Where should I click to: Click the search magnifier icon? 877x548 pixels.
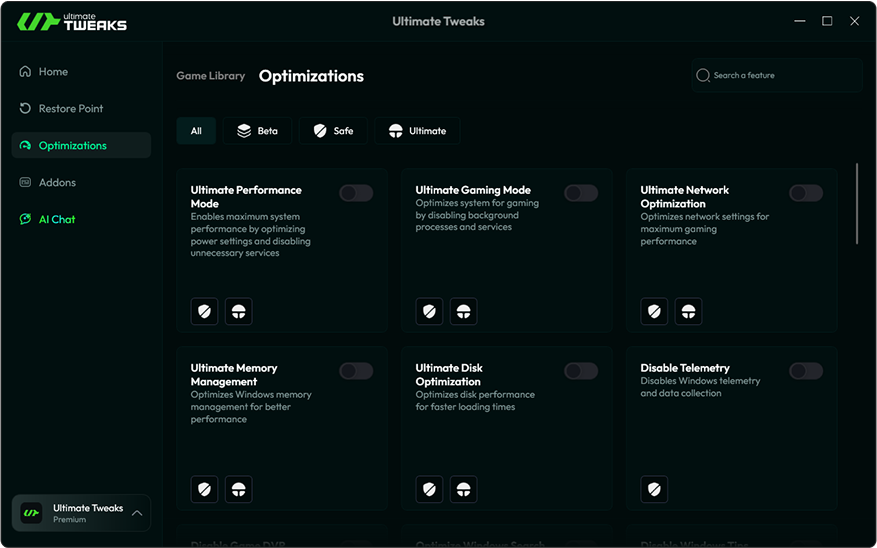(x=703, y=75)
